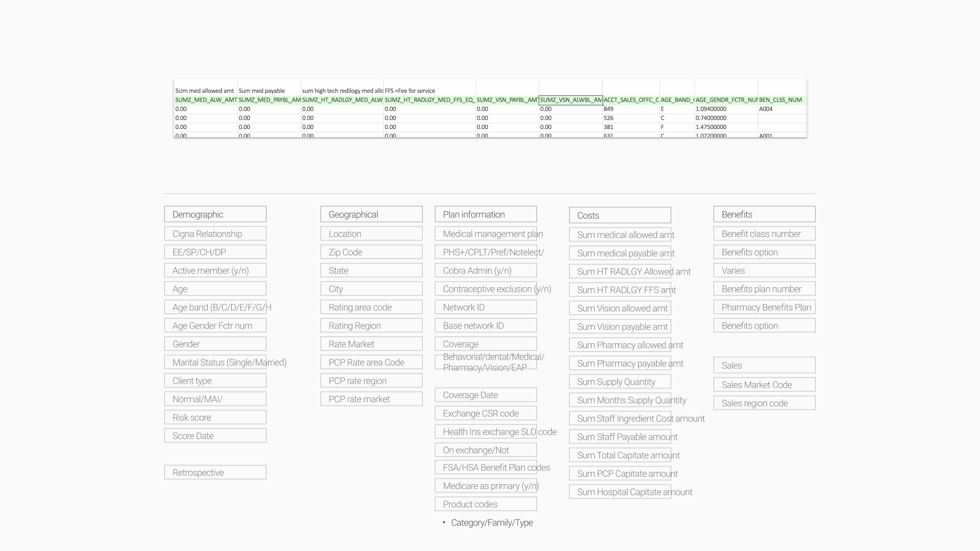This screenshot has height=551, width=980.
Task: Select the Location box
Action: click(x=372, y=234)
